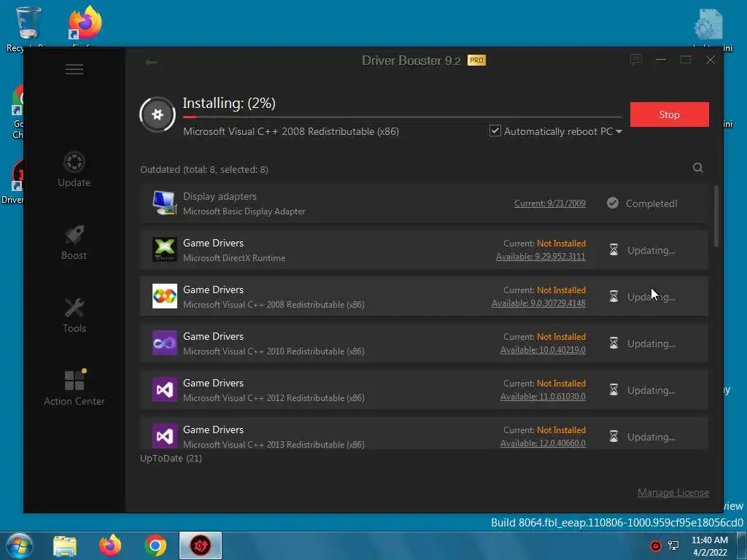The image size is (747, 560).
Task: Click the Installing: (2%) status text
Action: coord(229,104)
